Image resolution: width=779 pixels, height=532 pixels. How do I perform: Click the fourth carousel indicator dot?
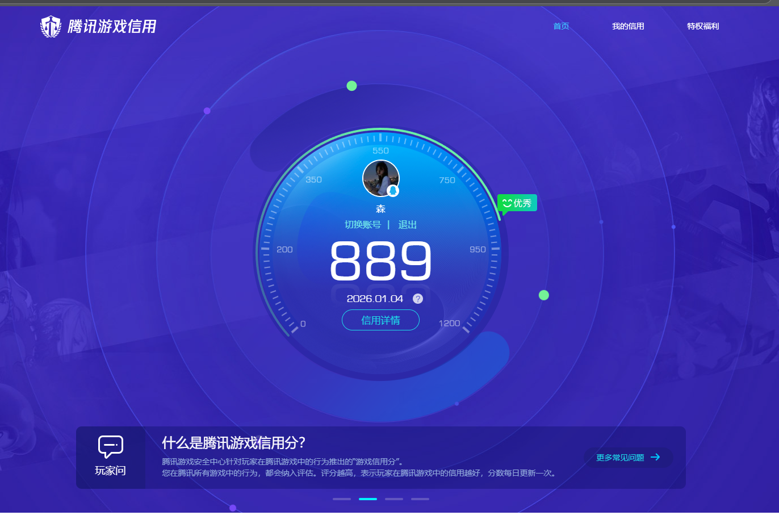coord(420,499)
